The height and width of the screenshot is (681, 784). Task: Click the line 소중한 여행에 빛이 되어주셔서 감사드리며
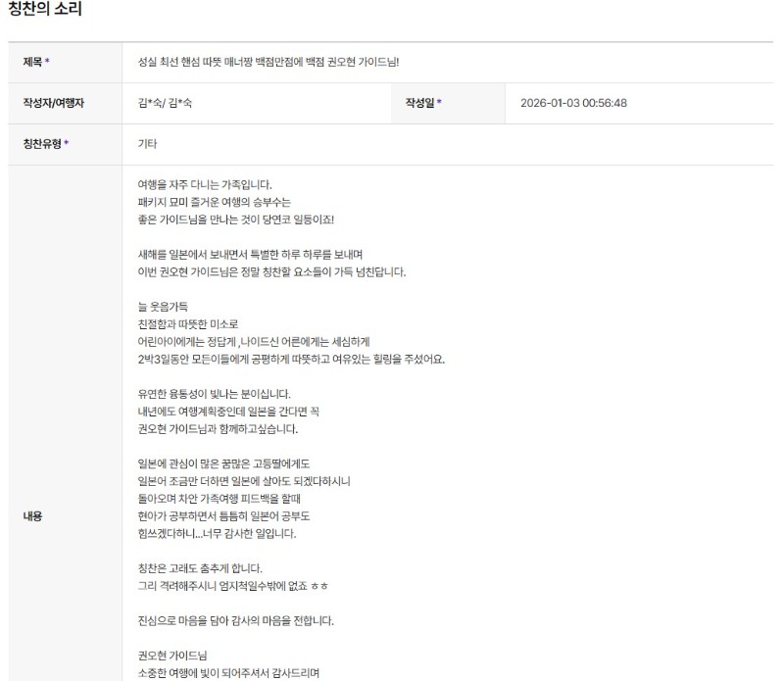click(228, 673)
